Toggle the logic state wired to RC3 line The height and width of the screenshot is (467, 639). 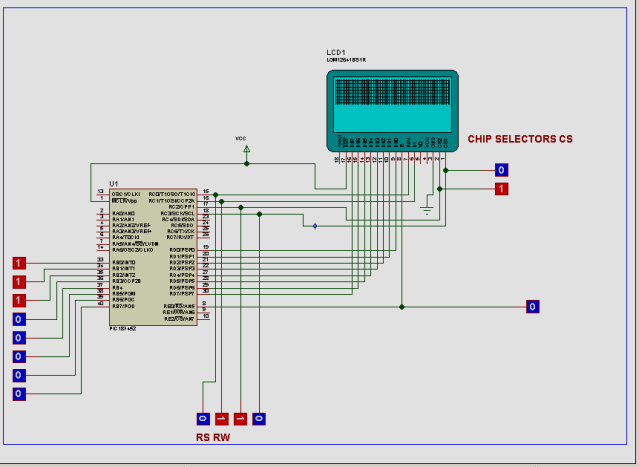click(259, 419)
